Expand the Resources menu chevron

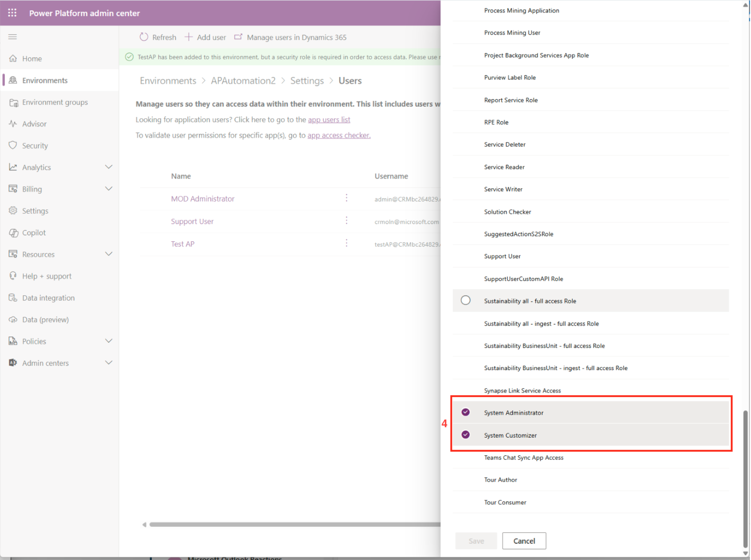pyautogui.click(x=109, y=254)
